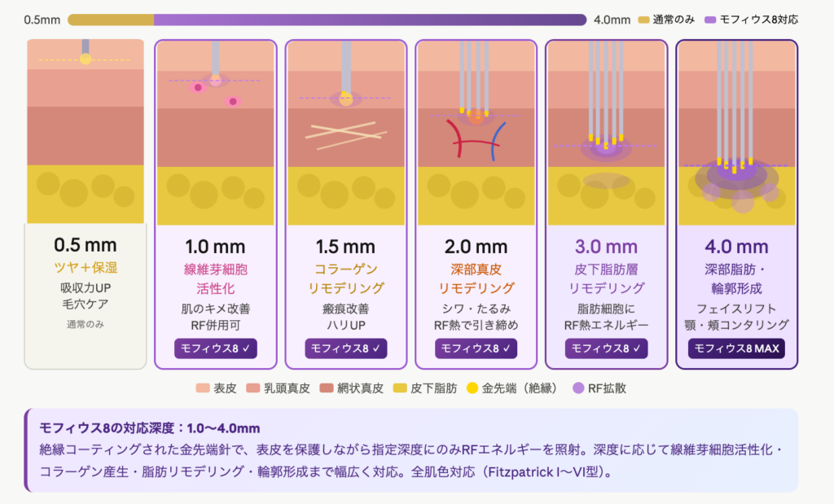Click the 乳頭真皮 color swatch in legend

[256, 388]
